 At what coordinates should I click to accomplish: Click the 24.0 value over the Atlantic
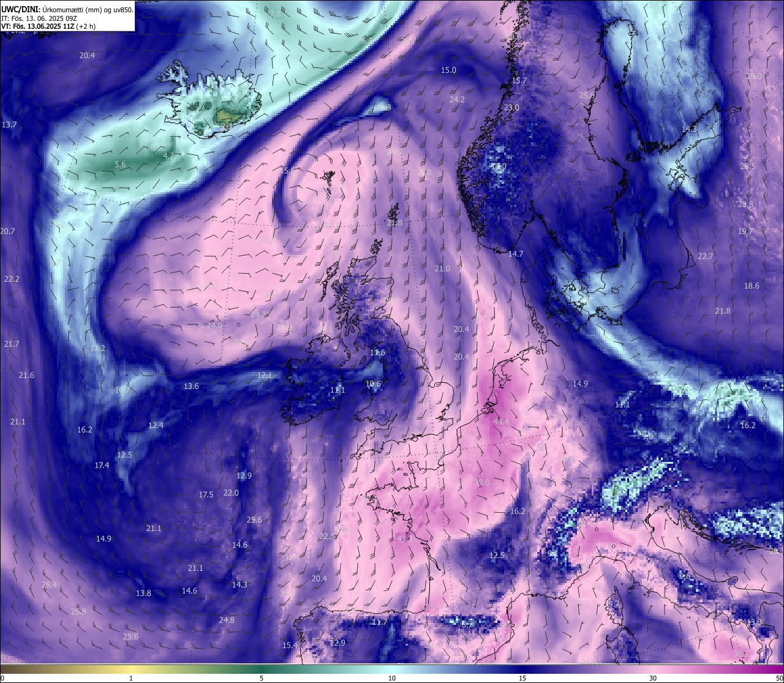214,325
